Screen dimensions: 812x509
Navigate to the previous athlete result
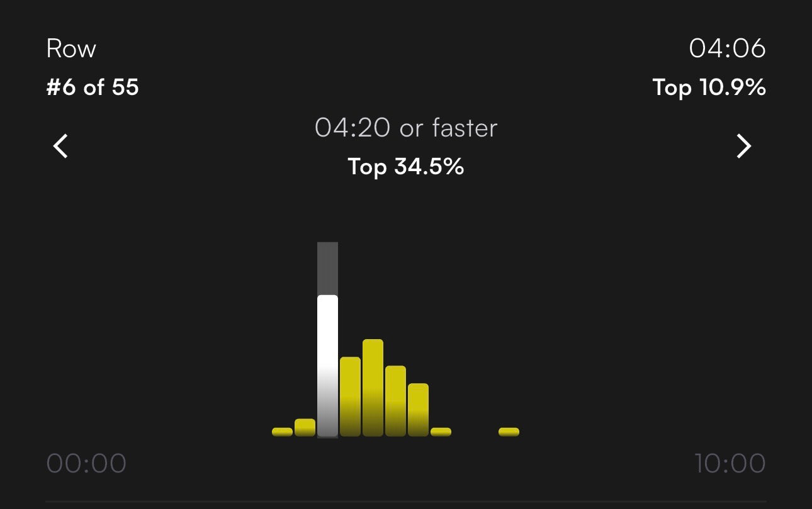tap(60, 146)
